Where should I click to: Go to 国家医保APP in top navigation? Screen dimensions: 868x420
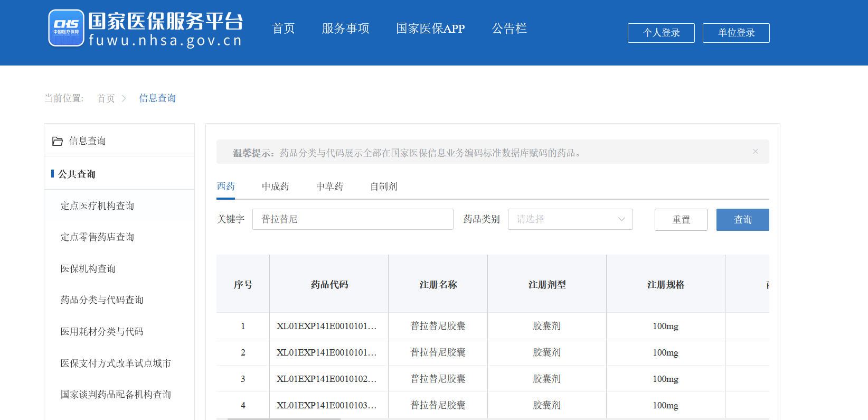[430, 29]
